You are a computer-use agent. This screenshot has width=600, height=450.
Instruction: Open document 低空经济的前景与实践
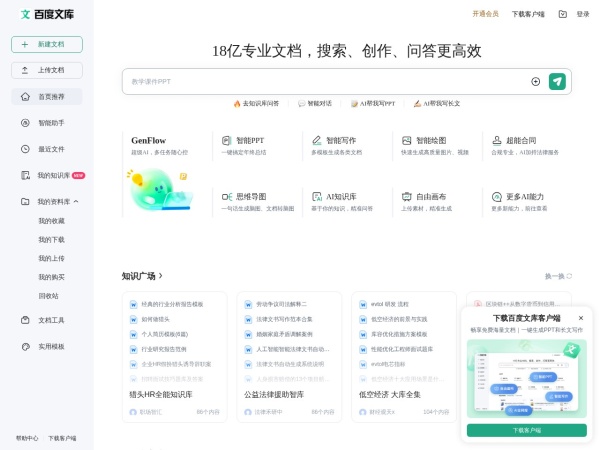(x=399, y=319)
